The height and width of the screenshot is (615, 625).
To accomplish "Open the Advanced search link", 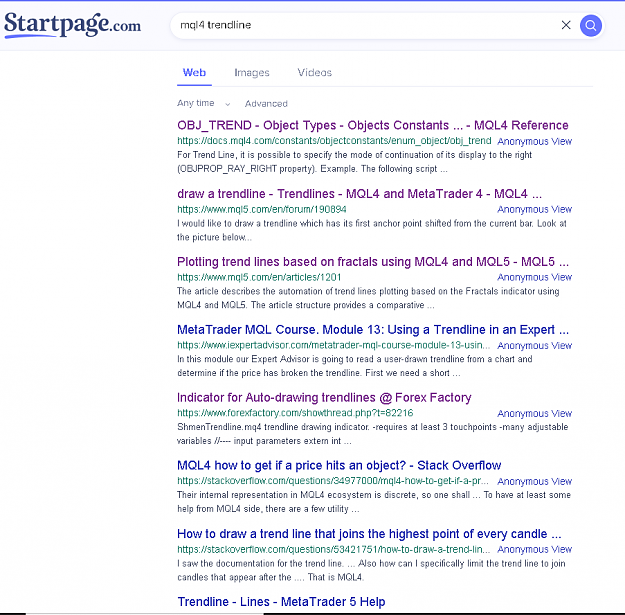I will point(266,104).
